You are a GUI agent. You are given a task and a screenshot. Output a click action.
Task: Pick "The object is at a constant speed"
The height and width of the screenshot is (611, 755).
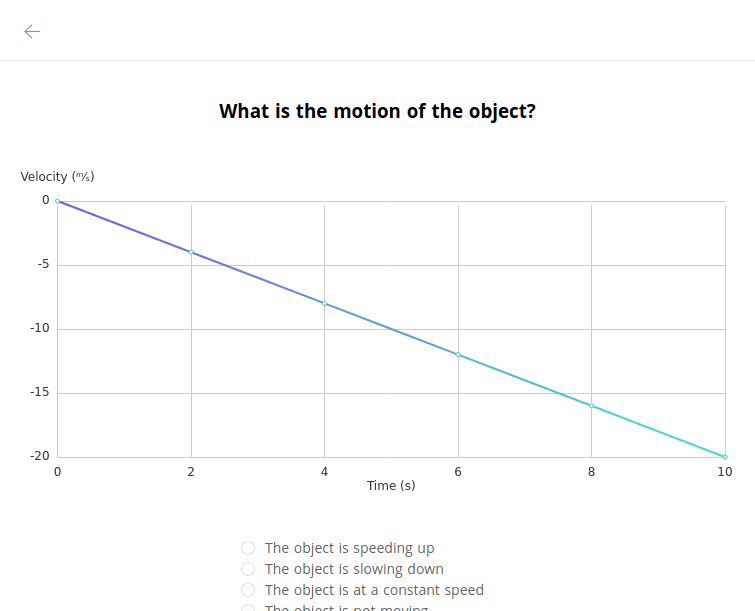tap(248, 590)
